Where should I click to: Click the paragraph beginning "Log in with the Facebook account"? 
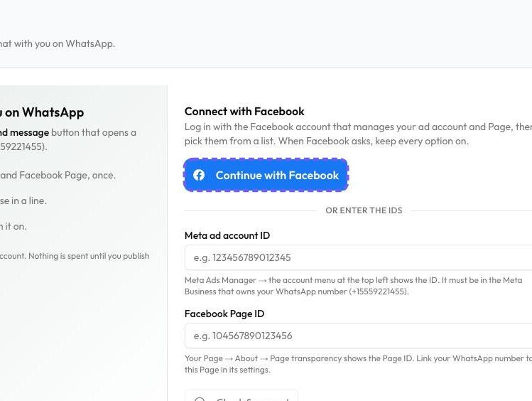[358, 134]
